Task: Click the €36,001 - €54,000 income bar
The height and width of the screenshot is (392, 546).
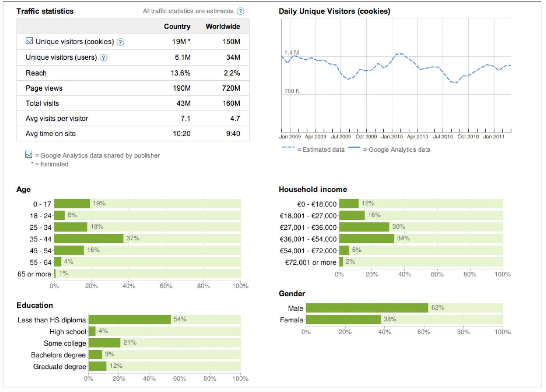Action: 367,239
